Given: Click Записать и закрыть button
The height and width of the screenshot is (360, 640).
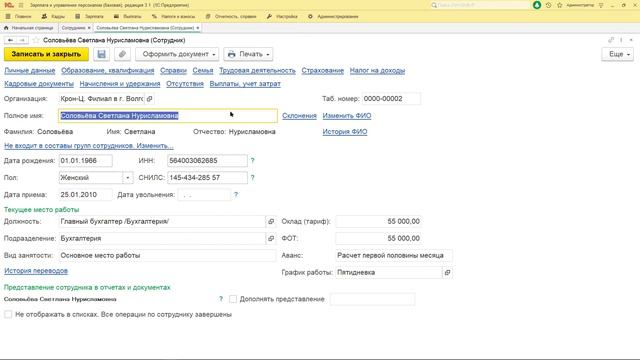Looking at the screenshot, I should coord(46,54).
